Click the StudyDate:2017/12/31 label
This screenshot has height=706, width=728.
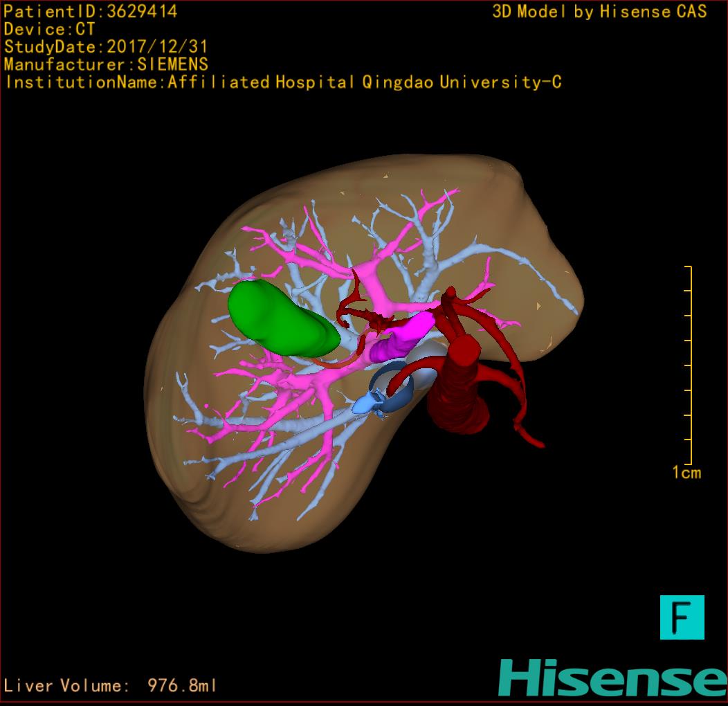[x=106, y=47]
